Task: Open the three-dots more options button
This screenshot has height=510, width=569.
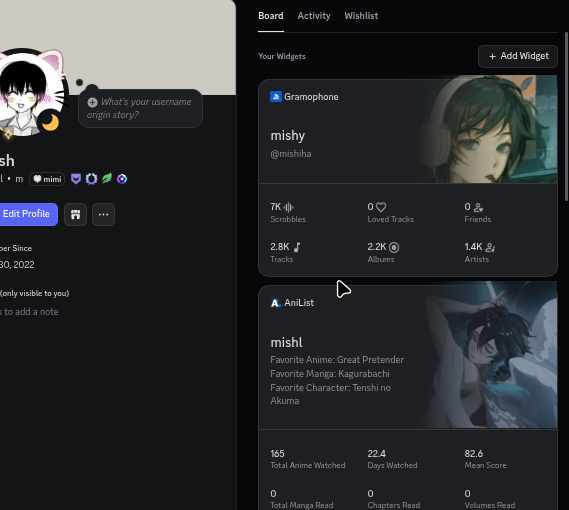Action: pos(103,215)
